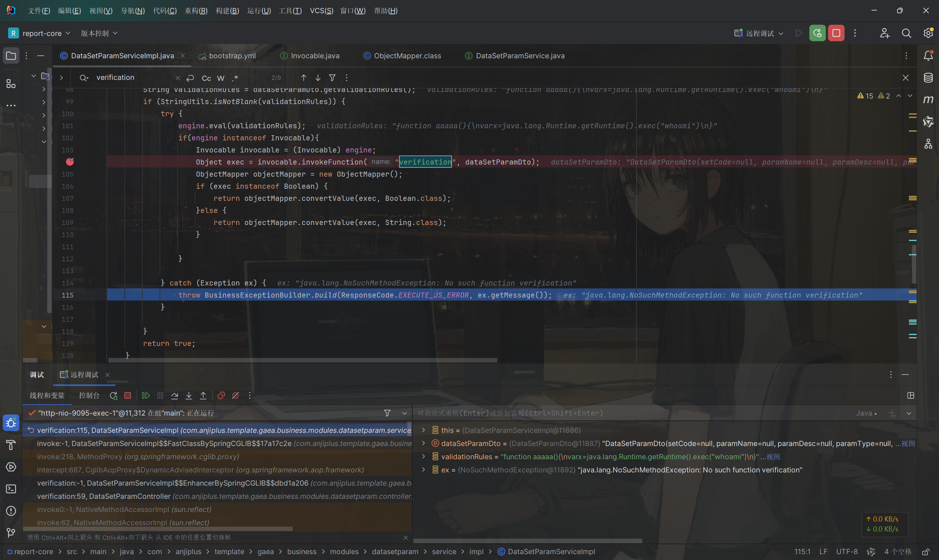Open the VCS(S) menu
Screen dimensions: 939x560
[x=321, y=11]
